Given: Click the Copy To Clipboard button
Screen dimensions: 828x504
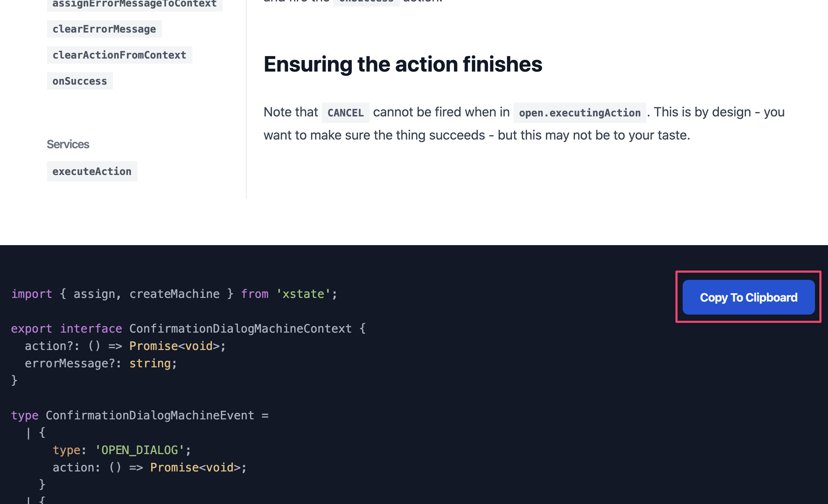Looking at the screenshot, I should tap(748, 297).
